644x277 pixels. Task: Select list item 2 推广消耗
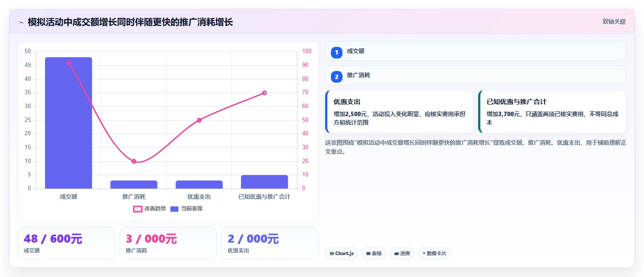click(476, 75)
